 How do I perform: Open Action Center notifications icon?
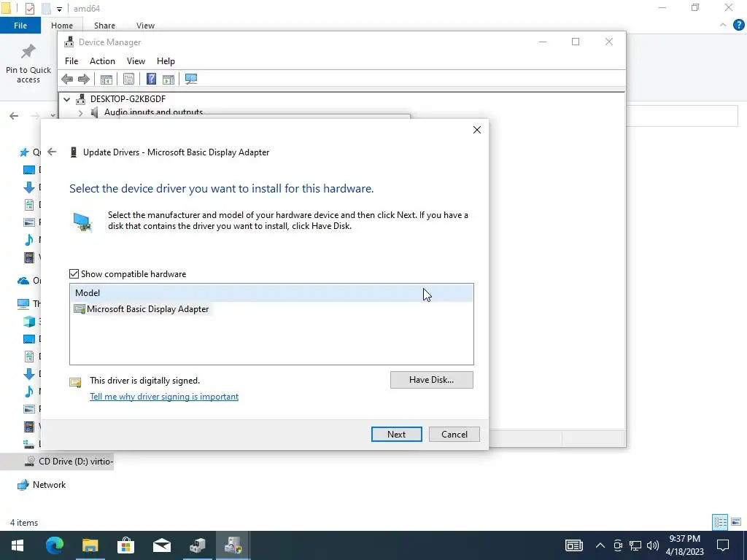(723, 545)
